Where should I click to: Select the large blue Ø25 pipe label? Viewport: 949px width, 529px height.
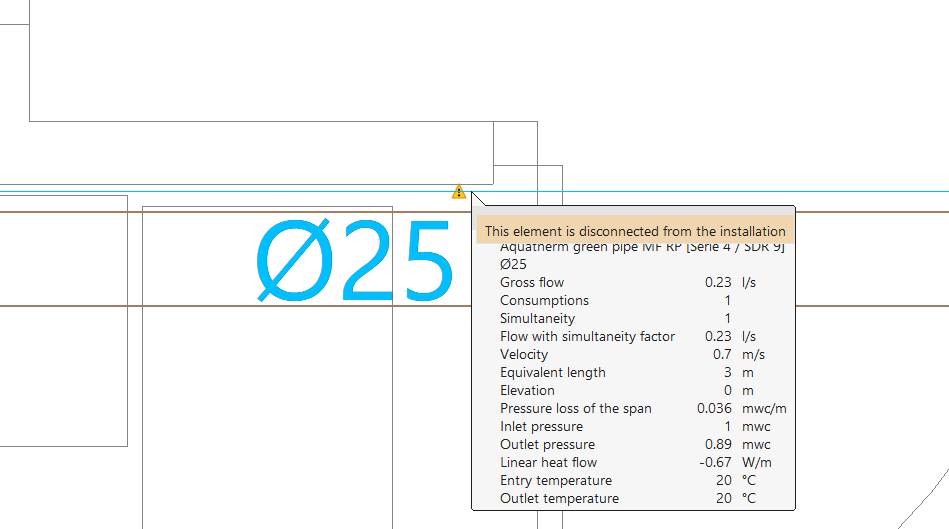(355, 263)
